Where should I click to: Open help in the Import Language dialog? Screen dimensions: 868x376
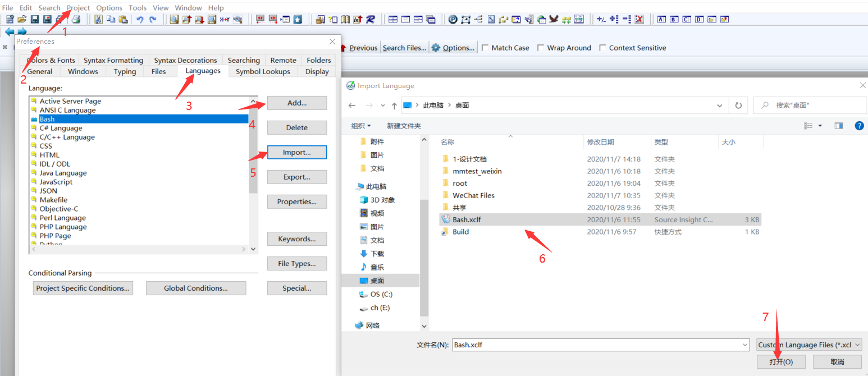point(859,126)
